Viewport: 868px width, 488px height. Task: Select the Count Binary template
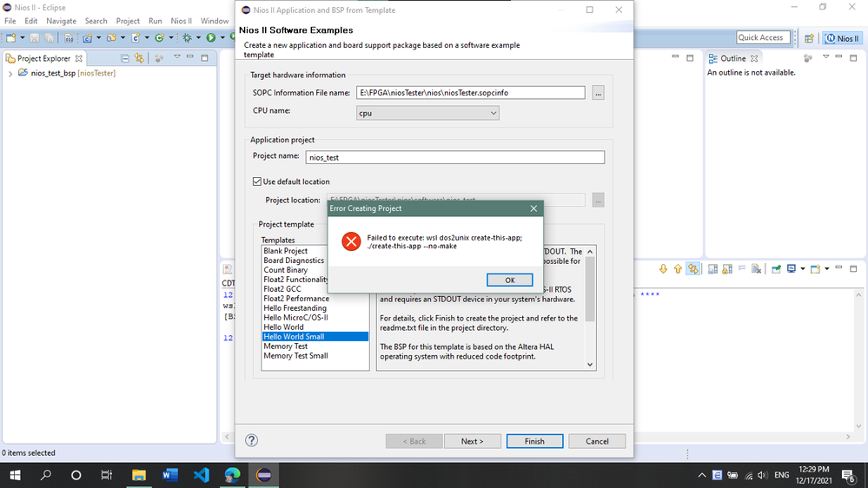coord(285,270)
